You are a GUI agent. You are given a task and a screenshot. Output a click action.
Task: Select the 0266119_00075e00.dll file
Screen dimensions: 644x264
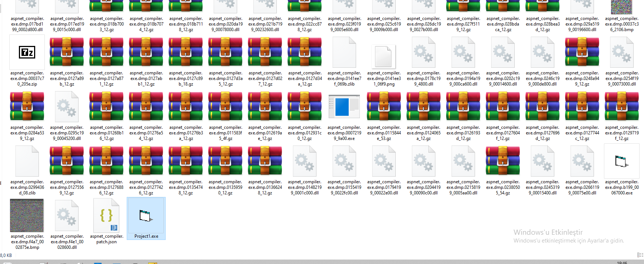click(582, 162)
